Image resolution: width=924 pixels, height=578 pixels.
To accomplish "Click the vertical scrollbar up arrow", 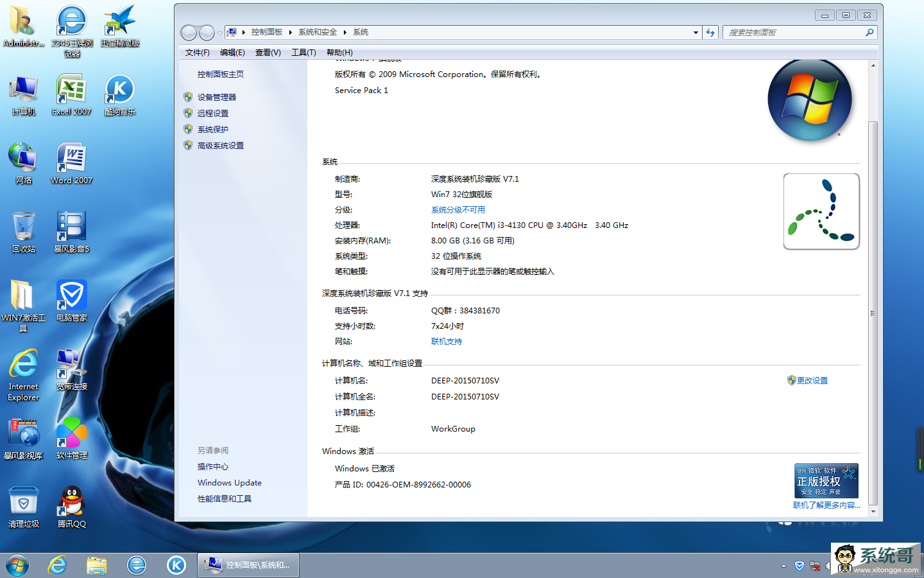I will (873, 66).
